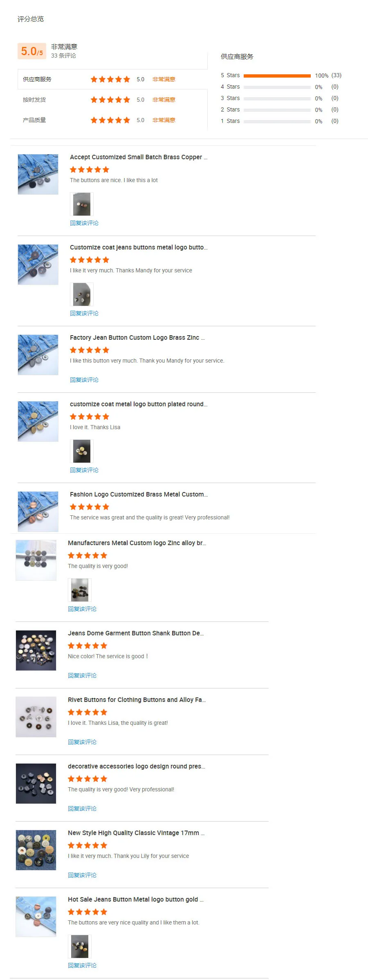Open review photo under 'I love it. Thanks Lisa'
The width and height of the screenshot is (368, 980).
tap(82, 451)
